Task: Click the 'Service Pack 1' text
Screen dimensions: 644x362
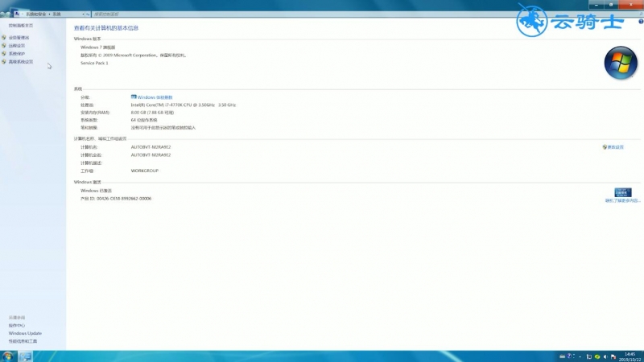Action: (x=94, y=63)
